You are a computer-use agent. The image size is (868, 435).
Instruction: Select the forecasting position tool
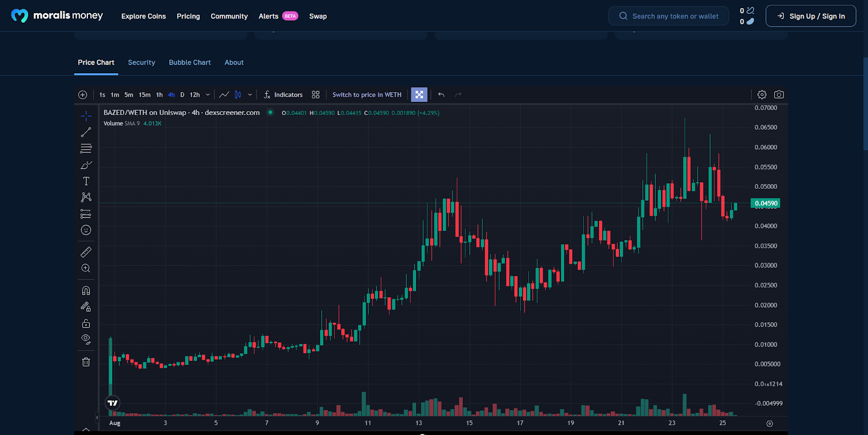(86, 214)
